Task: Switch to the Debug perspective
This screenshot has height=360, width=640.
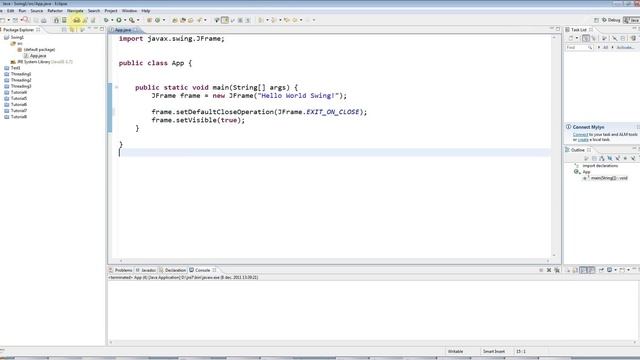Action: pyautogui.click(x=611, y=20)
